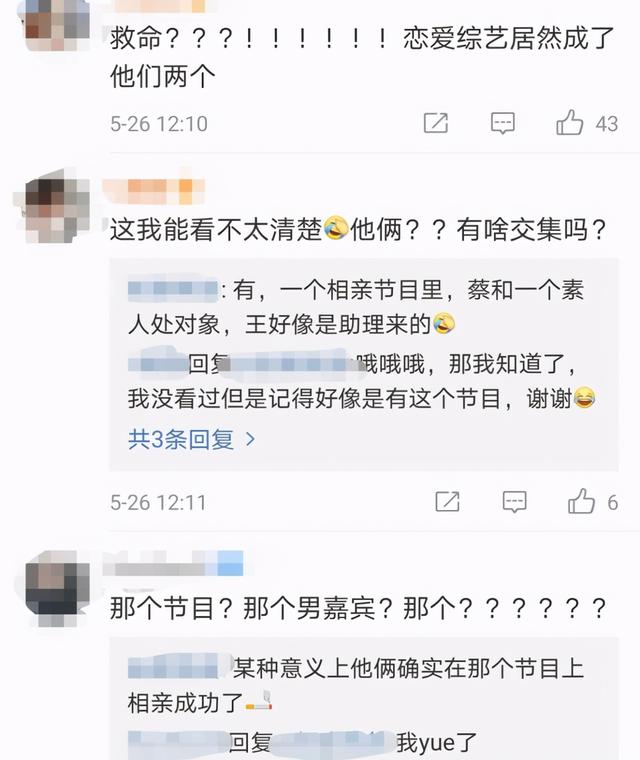Tap the 43 like count

click(x=607, y=124)
